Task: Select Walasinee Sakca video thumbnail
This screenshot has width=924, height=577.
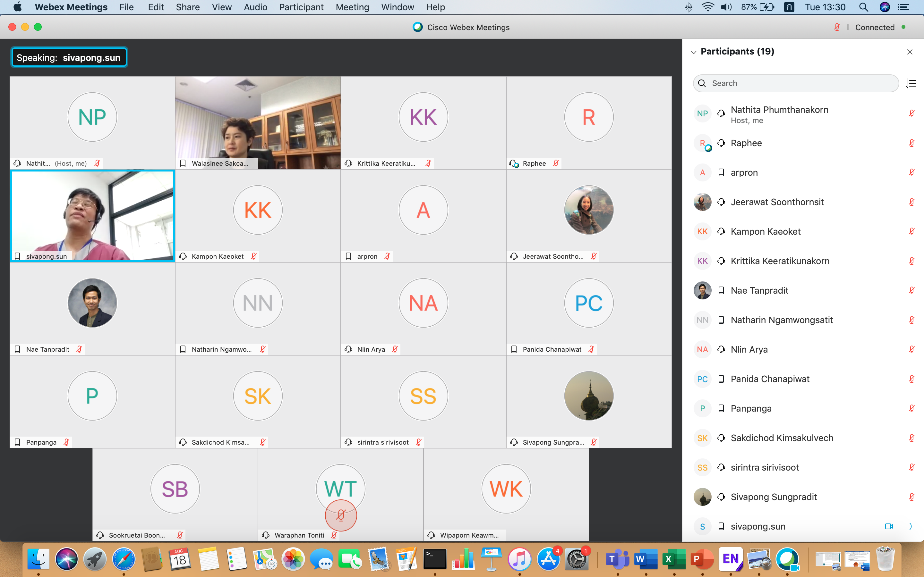Action: [x=258, y=122]
